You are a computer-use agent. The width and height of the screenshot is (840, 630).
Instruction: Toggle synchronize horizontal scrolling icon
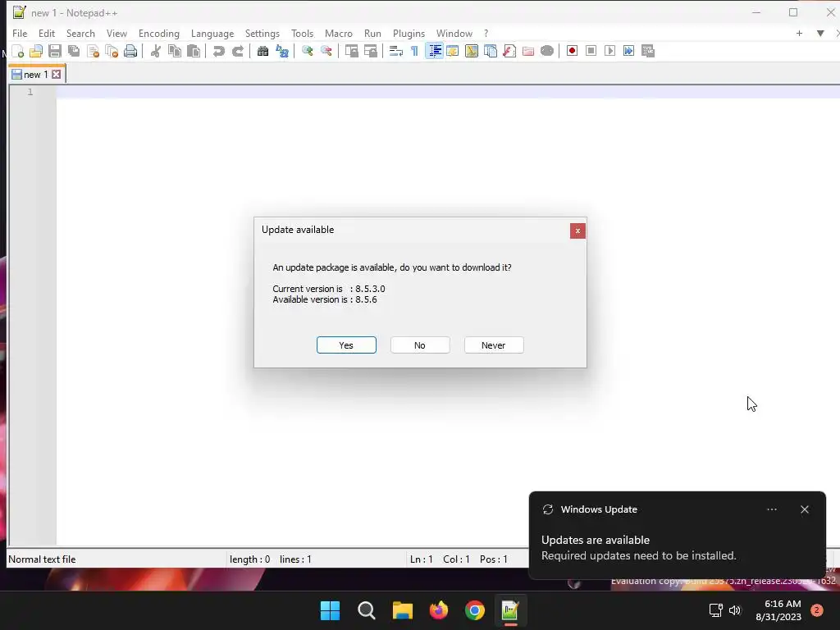tap(370, 51)
